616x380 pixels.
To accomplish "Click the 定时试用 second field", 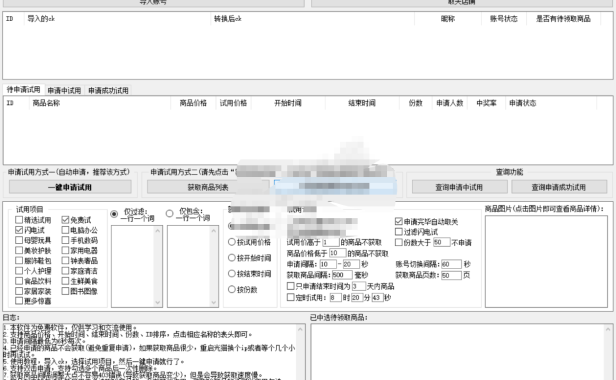I will pyautogui.click(x=377, y=297).
